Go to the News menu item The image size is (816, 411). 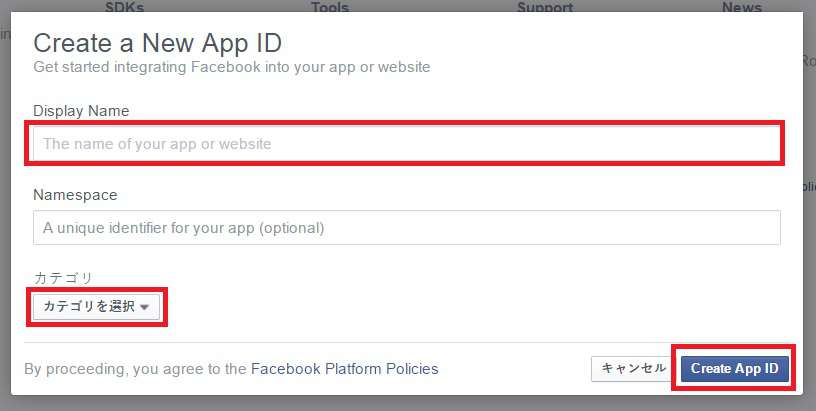pyautogui.click(x=742, y=7)
